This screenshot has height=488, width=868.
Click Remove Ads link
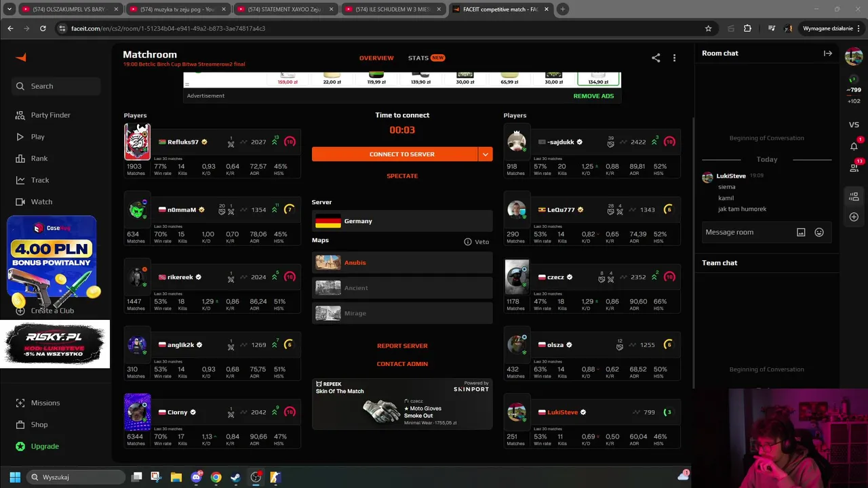coord(593,96)
